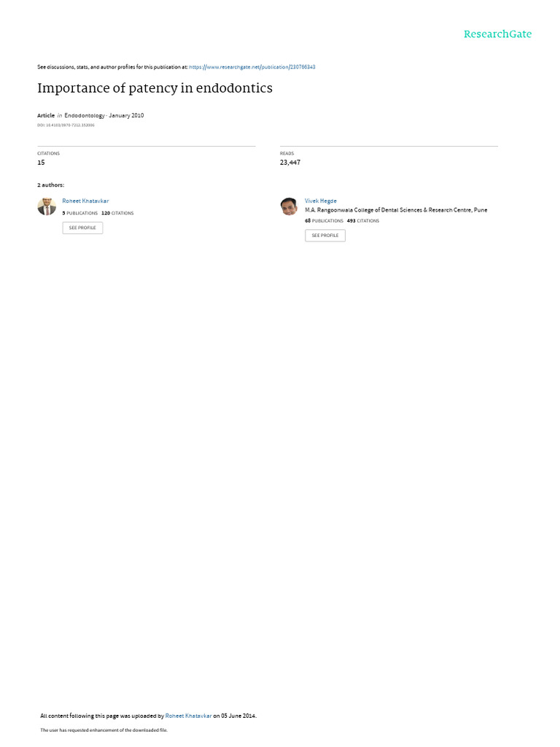Click Roheet Khatavkar's 5 publications stat

click(x=80, y=213)
